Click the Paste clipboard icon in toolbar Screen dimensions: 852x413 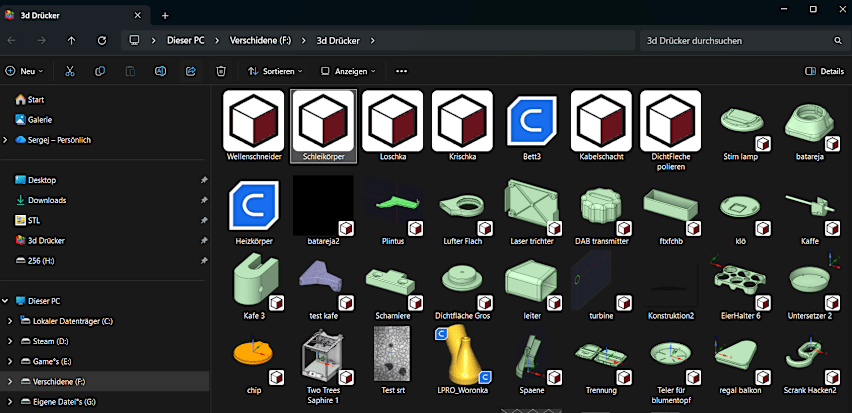coord(130,71)
